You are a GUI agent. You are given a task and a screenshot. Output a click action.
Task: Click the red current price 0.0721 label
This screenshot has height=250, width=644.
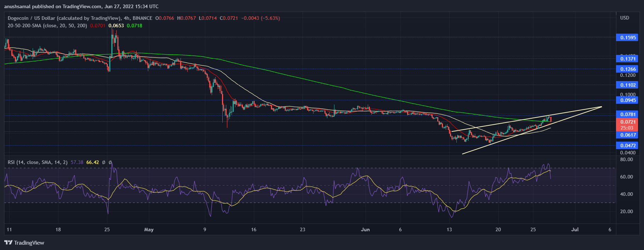628,122
